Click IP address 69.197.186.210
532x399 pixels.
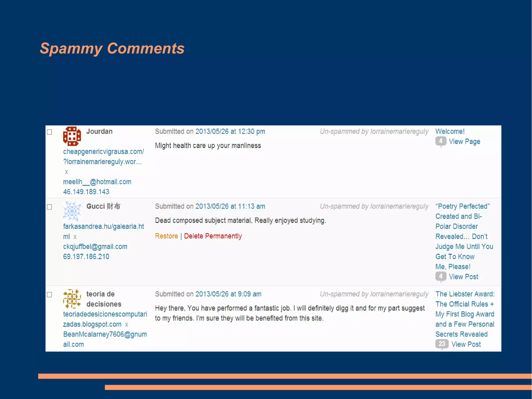tap(86, 257)
